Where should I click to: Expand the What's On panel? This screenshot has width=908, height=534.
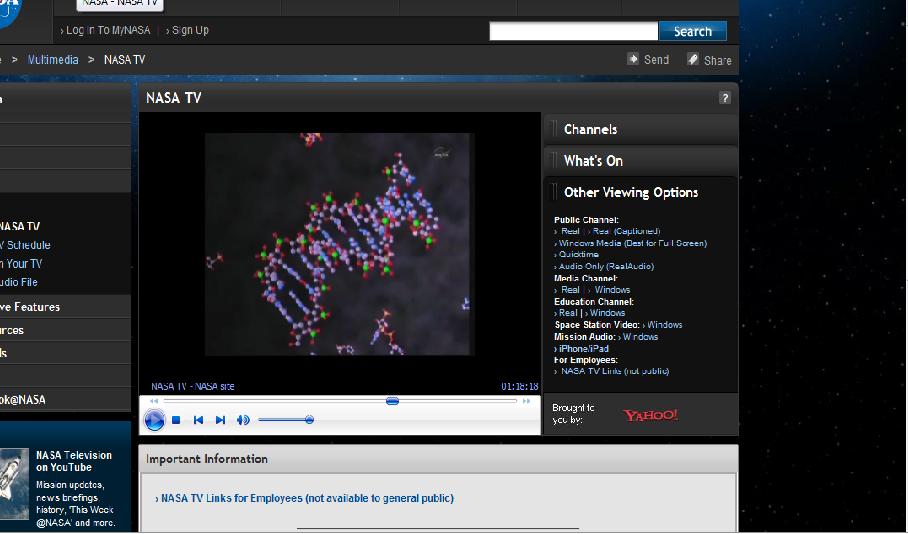(x=640, y=160)
